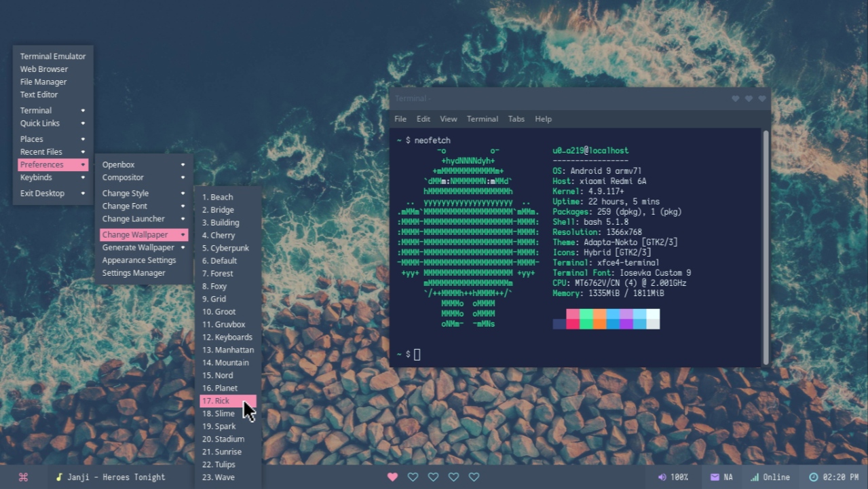Toggle the first empty heart outline
Viewport: 868px width, 489px height.
coord(413,477)
